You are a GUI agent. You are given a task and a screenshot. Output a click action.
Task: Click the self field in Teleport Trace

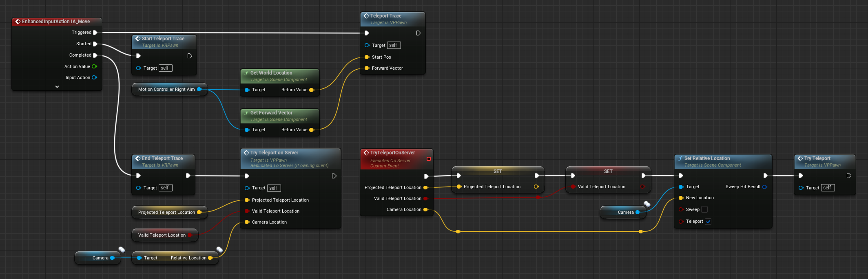click(394, 45)
